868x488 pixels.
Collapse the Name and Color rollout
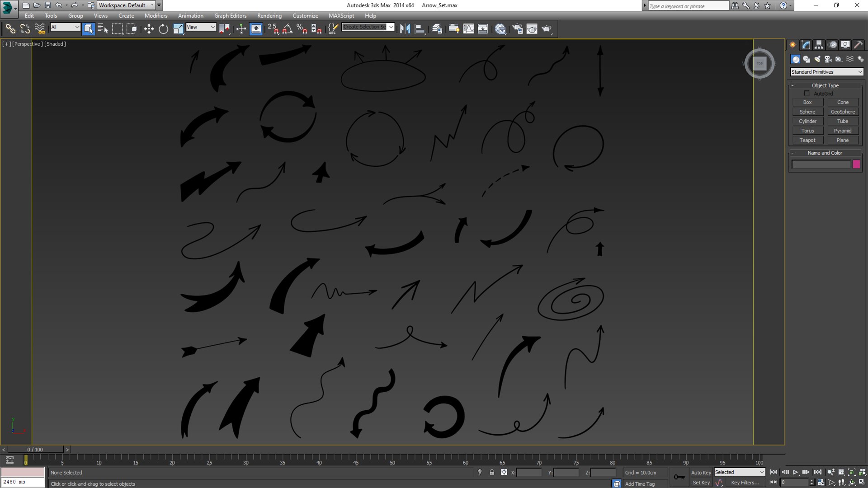[x=825, y=153]
